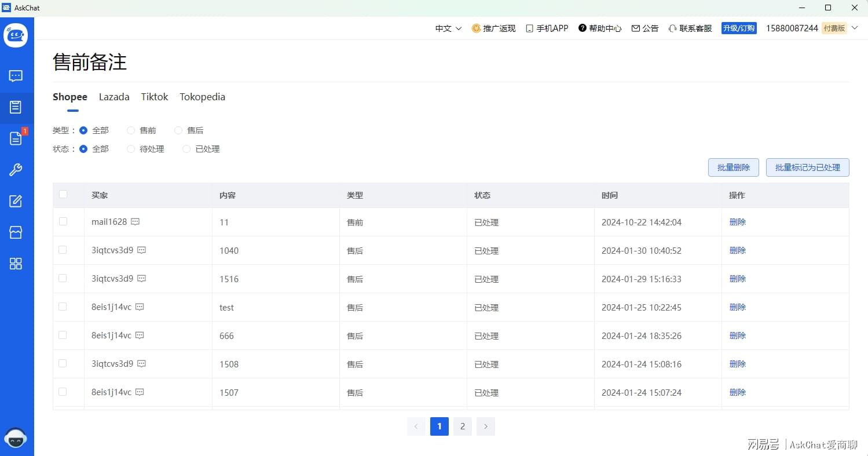Open the document icon with red badge
This screenshot has height=456, width=868.
16,138
